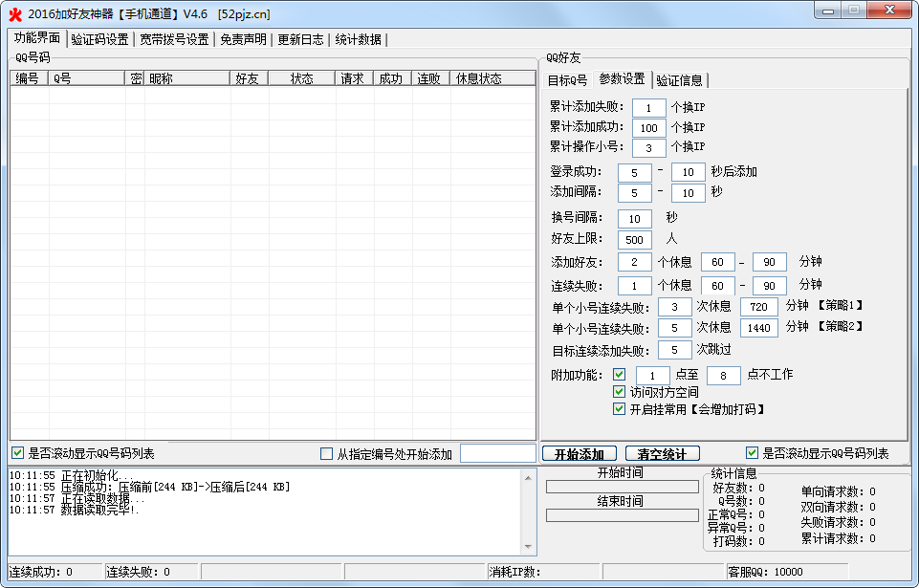This screenshot has height=588, width=919.
Task: Toggle left 是否滚动显示QQ号码列表 checkbox
Action: pyautogui.click(x=17, y=453)
